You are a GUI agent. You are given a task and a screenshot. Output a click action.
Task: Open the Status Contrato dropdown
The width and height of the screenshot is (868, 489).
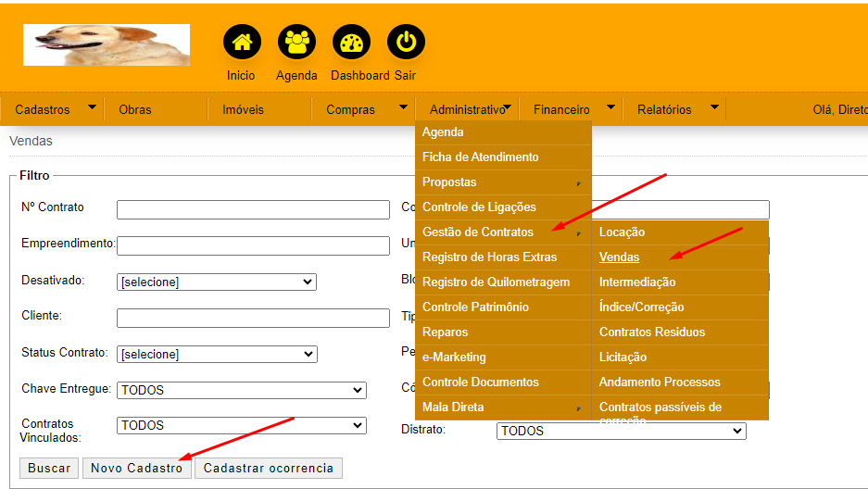(217, 354)
